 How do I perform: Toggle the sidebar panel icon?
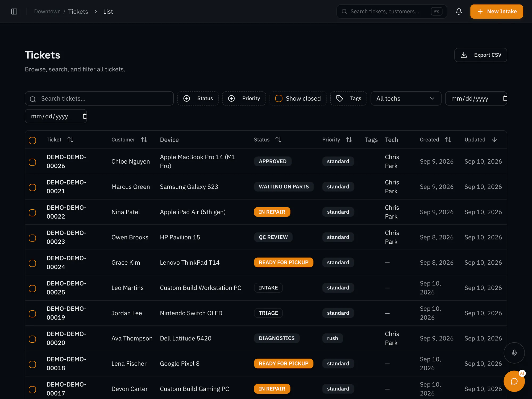click(14, 11)
